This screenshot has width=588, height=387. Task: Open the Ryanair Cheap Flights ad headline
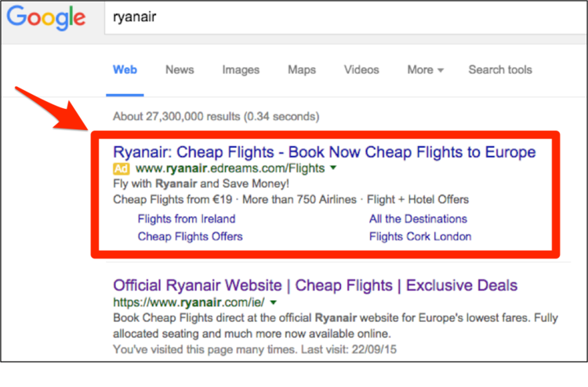pos(325,152)
